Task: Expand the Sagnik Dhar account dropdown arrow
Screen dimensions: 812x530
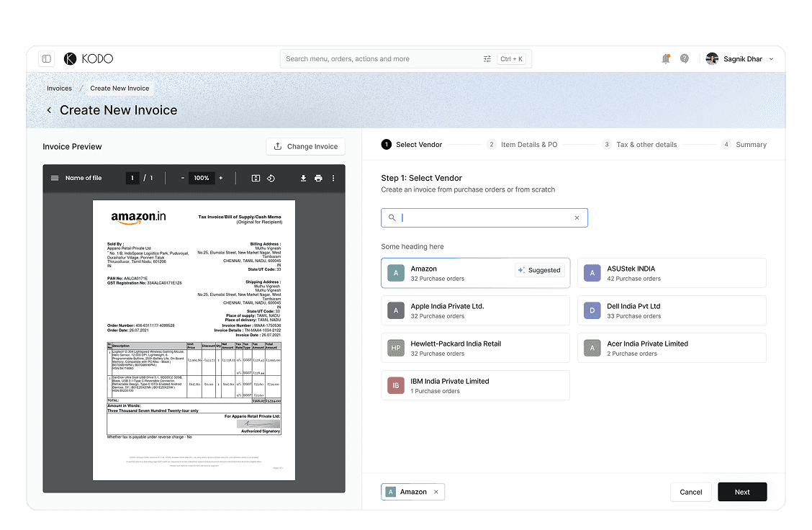Action: pyautogui.click(x=771, y=59)
